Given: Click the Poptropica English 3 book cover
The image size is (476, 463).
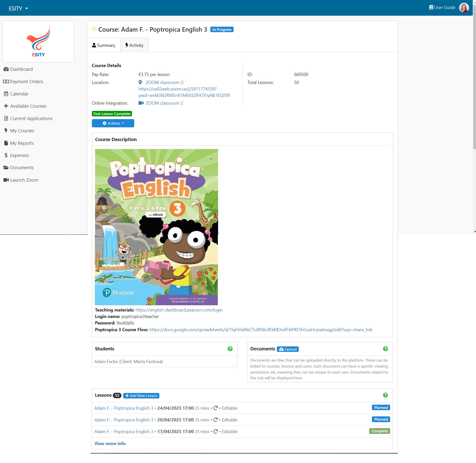Looking at the screenshot, I should click(x=156, y=227).
